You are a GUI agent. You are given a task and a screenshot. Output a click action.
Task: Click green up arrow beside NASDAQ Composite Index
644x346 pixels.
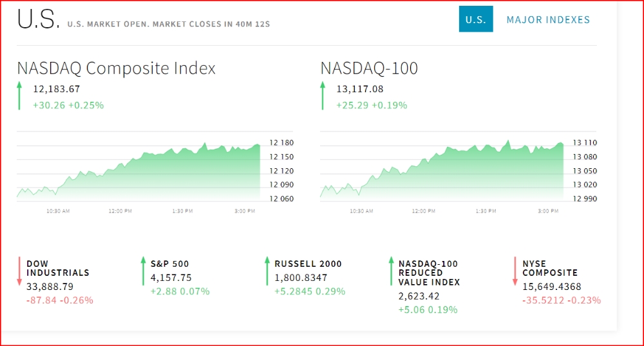click(19, 96)
